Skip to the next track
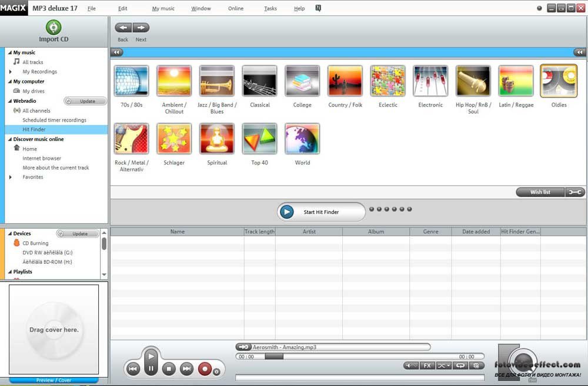The width and height of the screenshot is (588, 386). point(187,369)
